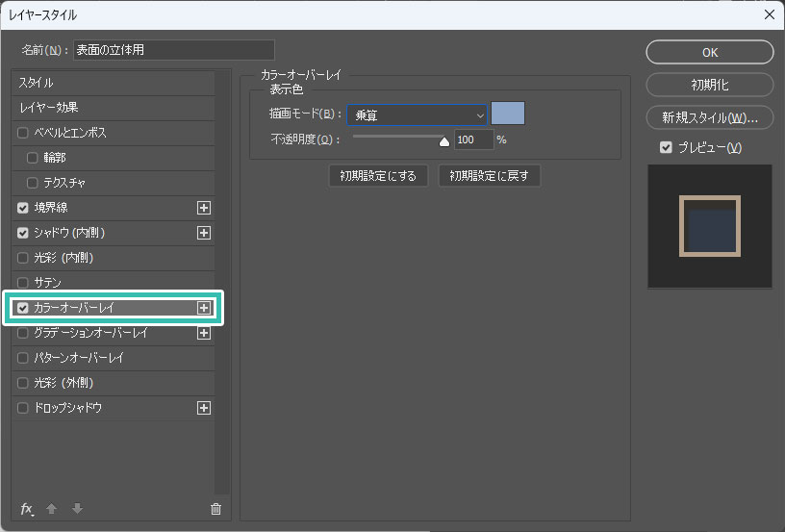Select レイヤー効果 in the left list
This screenshot has height=532, width=785.
114,108
